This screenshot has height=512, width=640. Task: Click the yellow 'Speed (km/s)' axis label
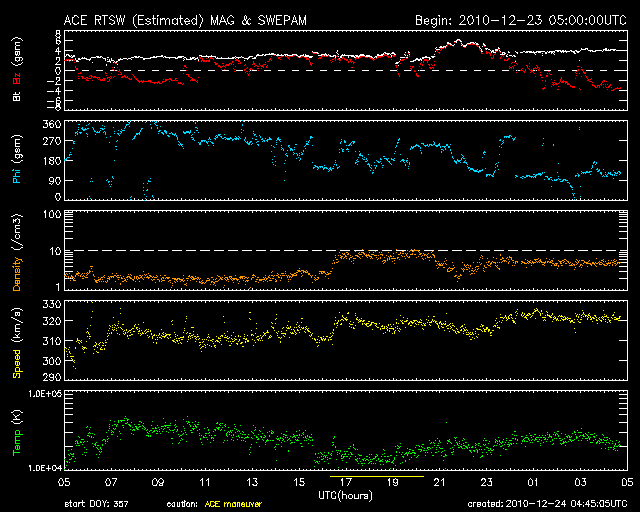17,343
